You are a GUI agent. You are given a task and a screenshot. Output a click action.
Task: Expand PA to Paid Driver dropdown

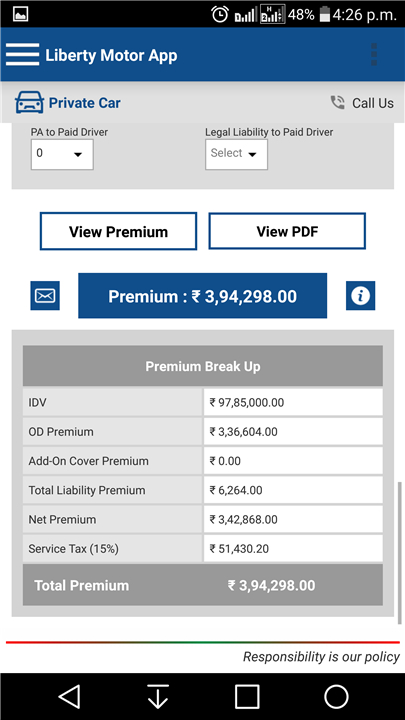62,154
